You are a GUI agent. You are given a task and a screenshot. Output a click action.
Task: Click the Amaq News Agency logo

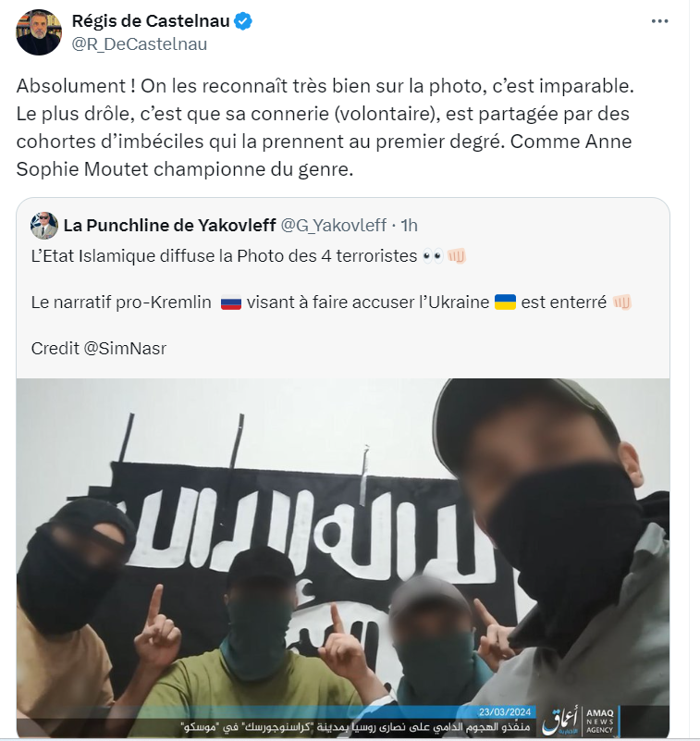[x=581, y=722]
